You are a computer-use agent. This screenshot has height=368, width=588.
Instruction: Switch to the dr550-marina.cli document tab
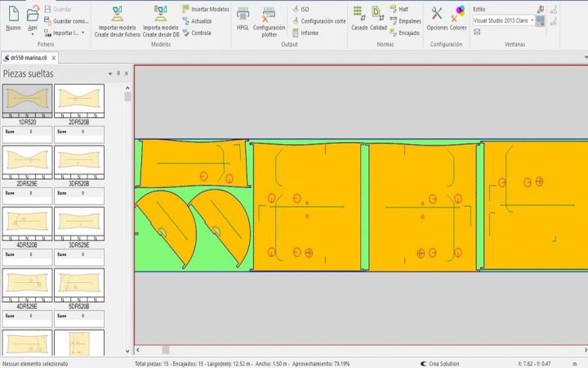coord(28,59)
